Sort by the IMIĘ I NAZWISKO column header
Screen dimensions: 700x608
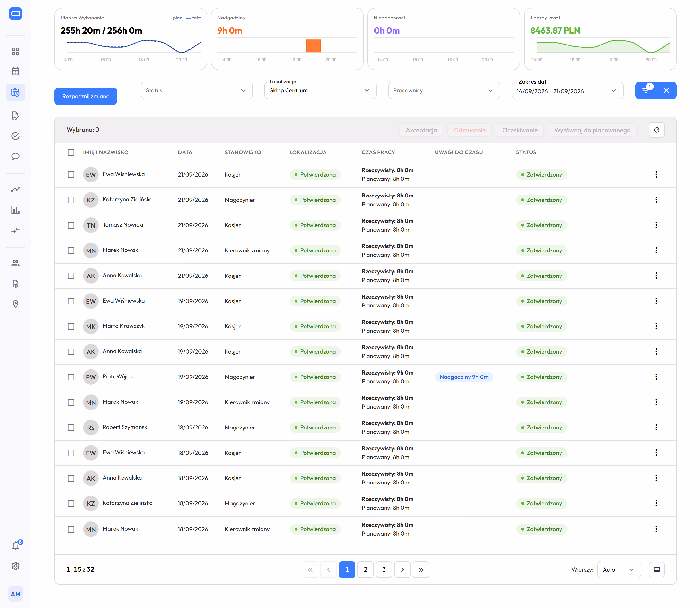(x=106, y=152)
